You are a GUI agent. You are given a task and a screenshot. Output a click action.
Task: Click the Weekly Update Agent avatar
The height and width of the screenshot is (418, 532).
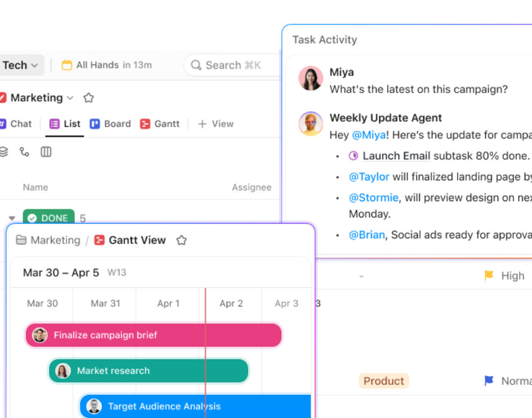[311, 124]
